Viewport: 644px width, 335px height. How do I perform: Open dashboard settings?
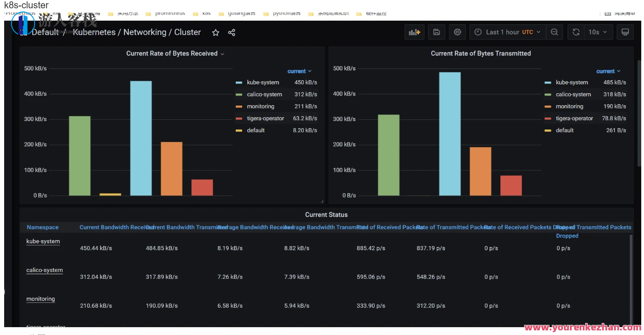click(x=457, y=32)
